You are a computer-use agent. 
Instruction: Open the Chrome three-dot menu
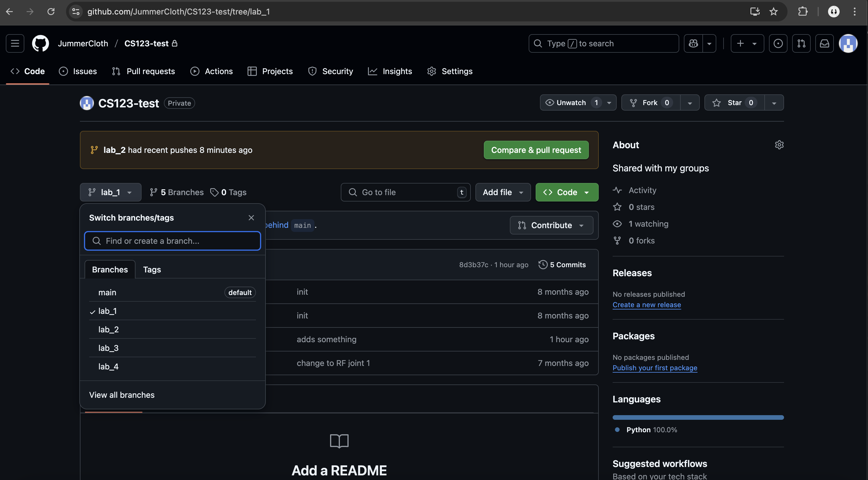click(x=854, y=12)
